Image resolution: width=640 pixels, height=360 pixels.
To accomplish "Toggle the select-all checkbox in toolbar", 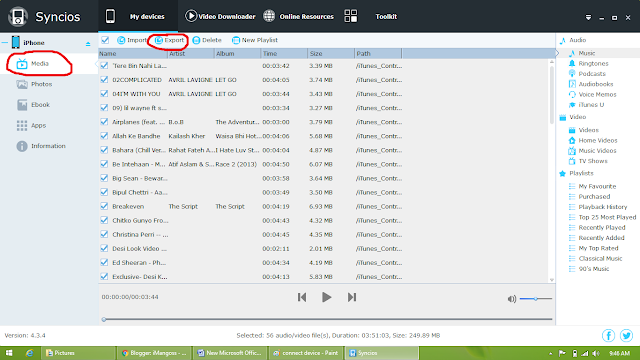I will (105, 40).
